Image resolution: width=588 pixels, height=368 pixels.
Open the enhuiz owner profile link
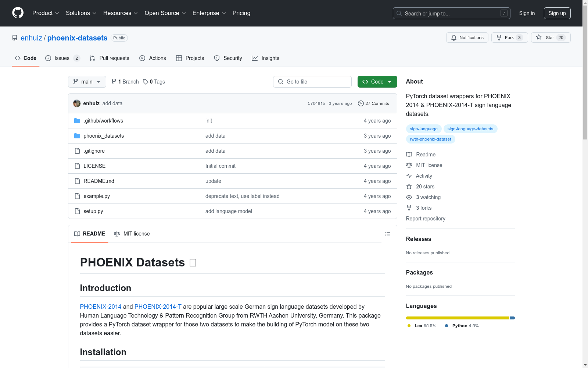(x=31, y=38)
